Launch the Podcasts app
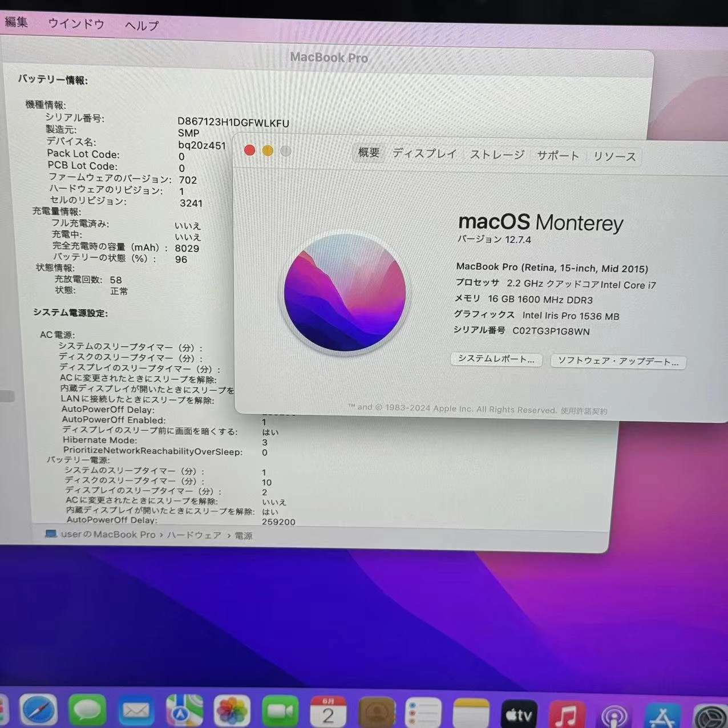The height and width of the screenshot is (728, 728). pos(613,711)
